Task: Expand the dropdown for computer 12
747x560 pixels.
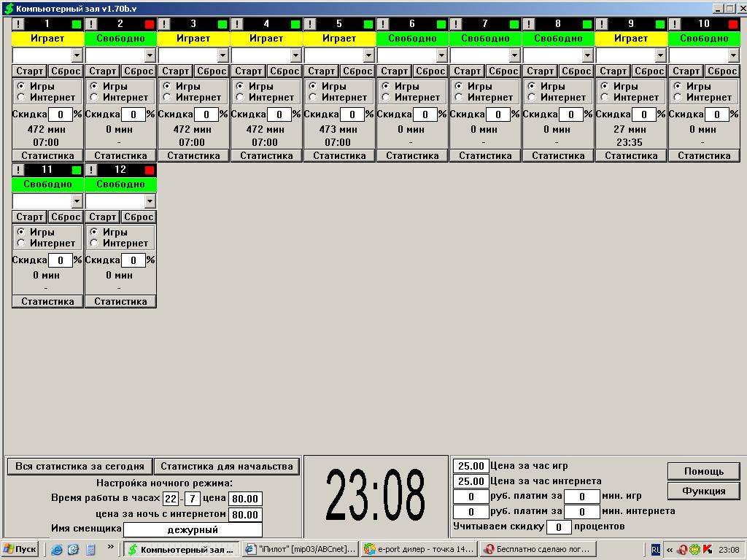Action: 150,201
